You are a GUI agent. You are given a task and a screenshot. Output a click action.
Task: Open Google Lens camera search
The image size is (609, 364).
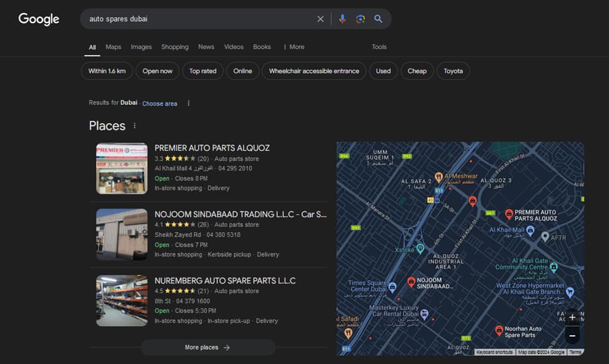[360, 19]
